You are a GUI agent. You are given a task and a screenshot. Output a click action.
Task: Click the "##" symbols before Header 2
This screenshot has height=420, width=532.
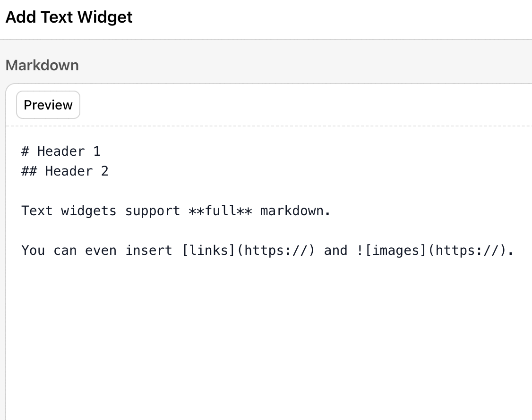29,171
